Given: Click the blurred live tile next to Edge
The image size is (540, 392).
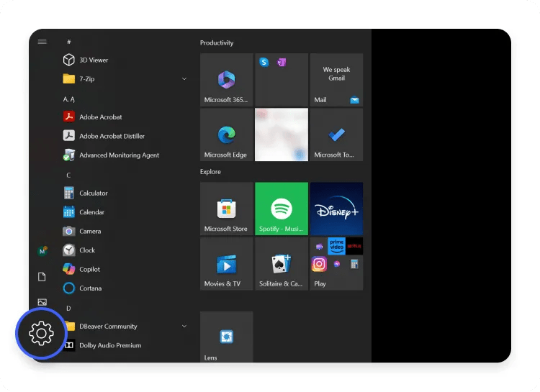Looking at the screenshot, I should tap(282, 135).
